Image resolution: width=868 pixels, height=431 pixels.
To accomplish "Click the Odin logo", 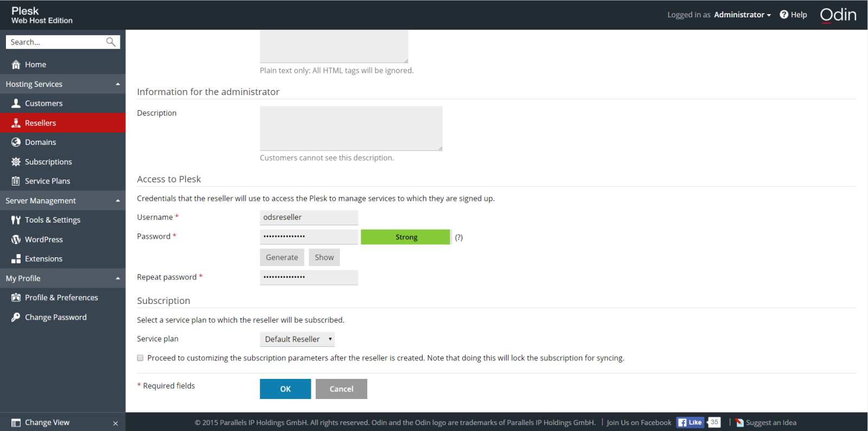I will [838, 15].
